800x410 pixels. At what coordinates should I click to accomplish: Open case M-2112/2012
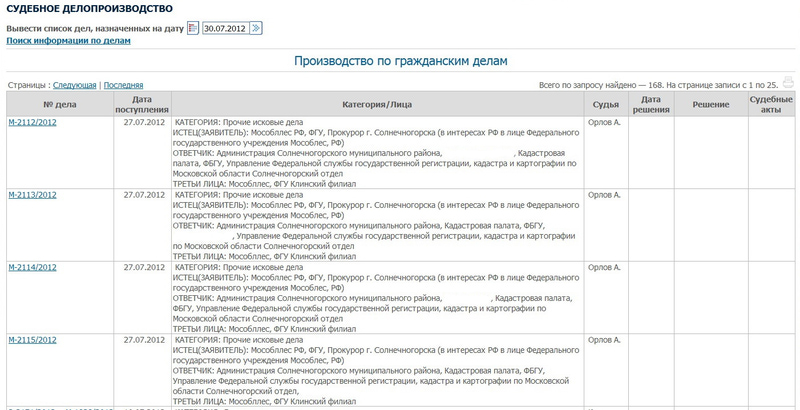point(32,123)
